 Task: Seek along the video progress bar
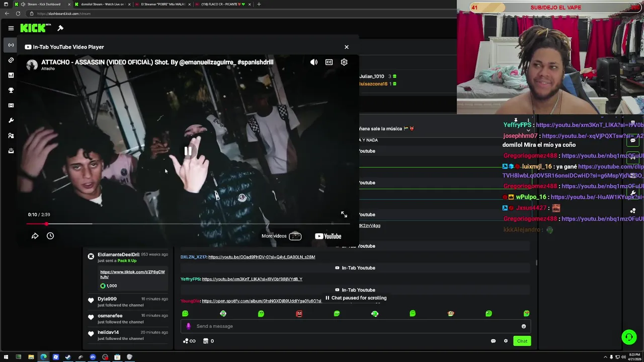tap(188, 224)
